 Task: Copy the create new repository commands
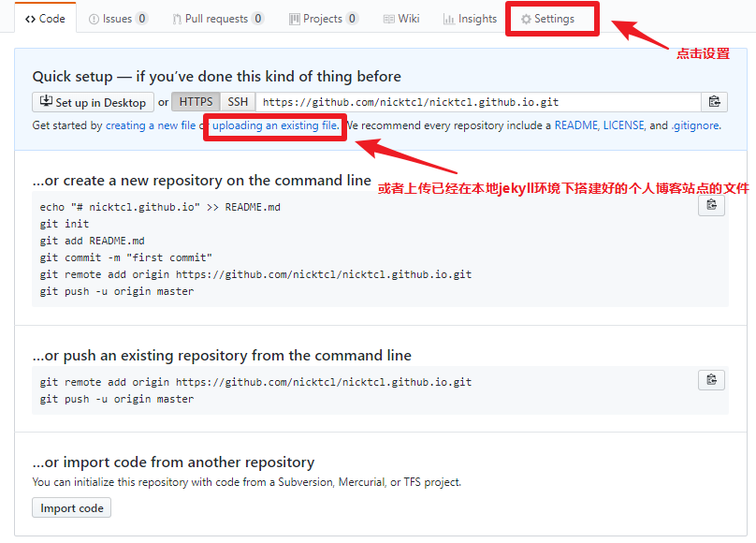click(712, 205)
